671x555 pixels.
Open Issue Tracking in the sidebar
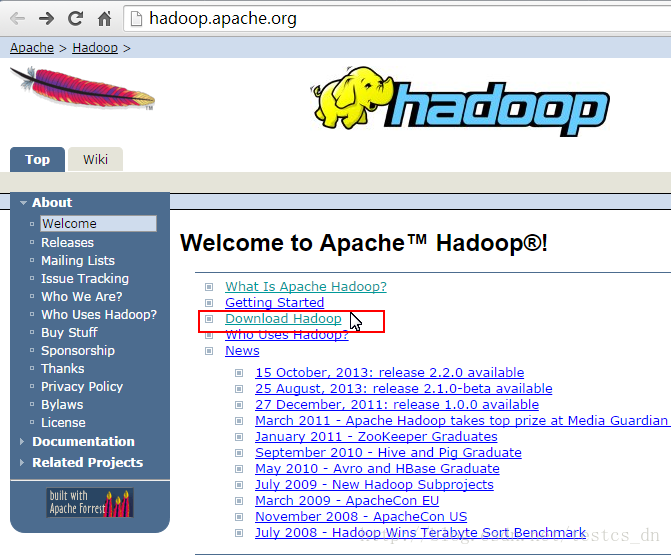coord(85,279)
